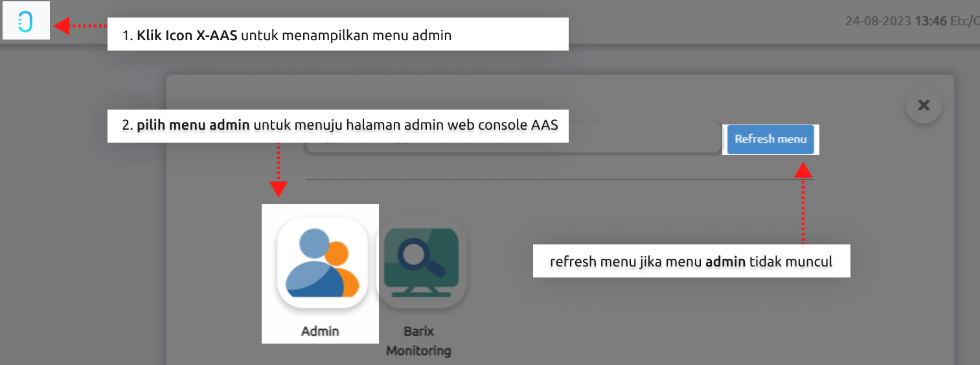
Task: Click the X-AAS icon in the top-left corner
Action: [x=25, y=21]
